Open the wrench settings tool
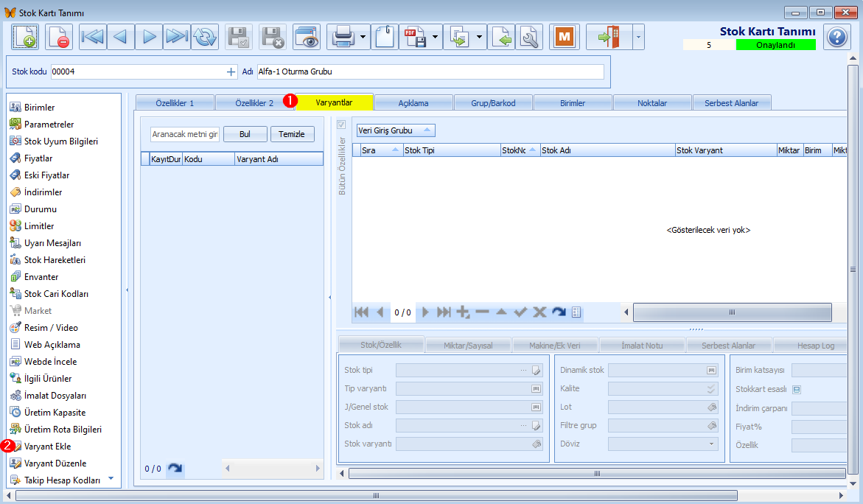Image resolution: width=863 pixels, height=504 pixels. click(x=528, y=37)
